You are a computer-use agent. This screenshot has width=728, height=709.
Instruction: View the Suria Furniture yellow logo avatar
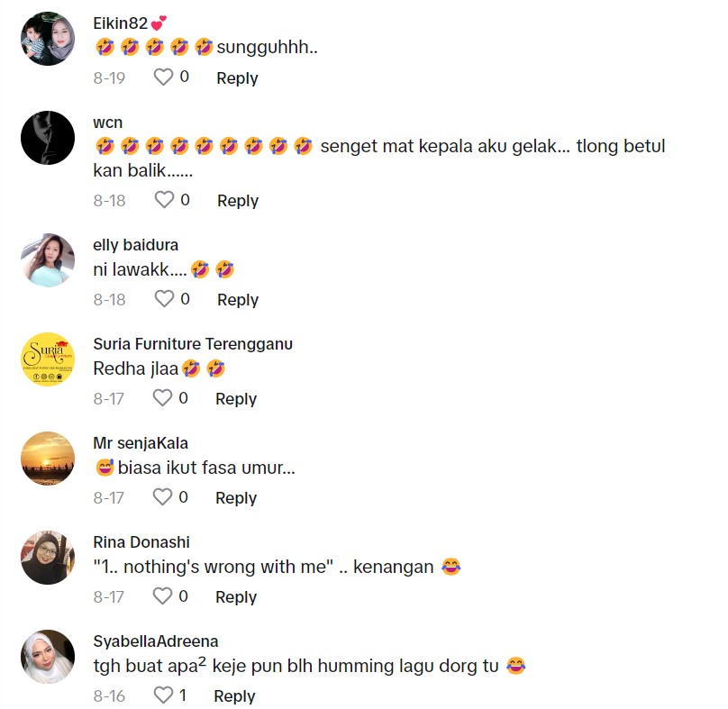point(48,359)
